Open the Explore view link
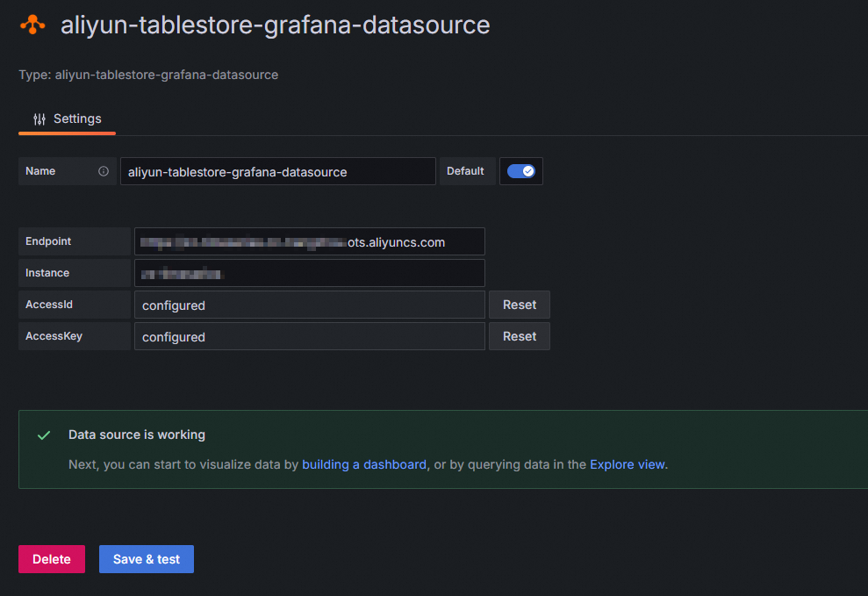868x596 pixels. point(628,464)
